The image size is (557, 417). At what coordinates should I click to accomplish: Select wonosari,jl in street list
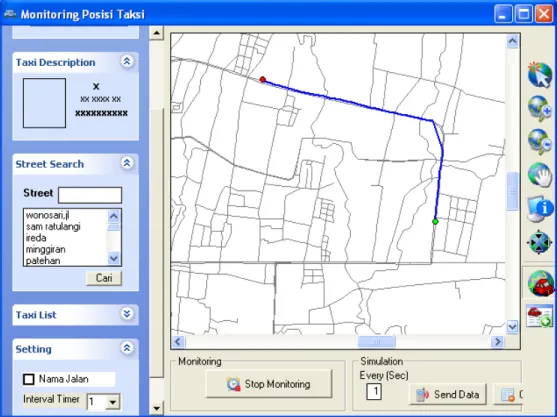pos(48,215)
